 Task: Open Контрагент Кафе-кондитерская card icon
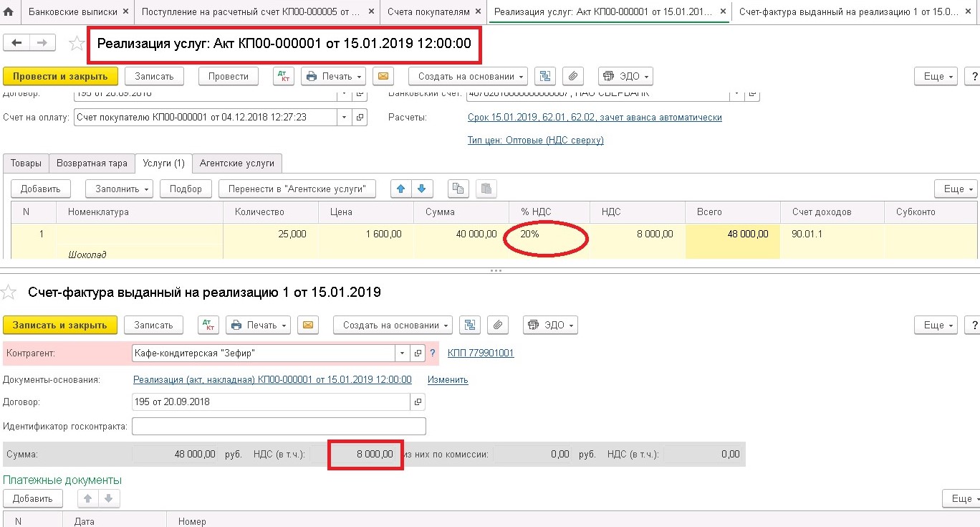(x=418, y=353)
